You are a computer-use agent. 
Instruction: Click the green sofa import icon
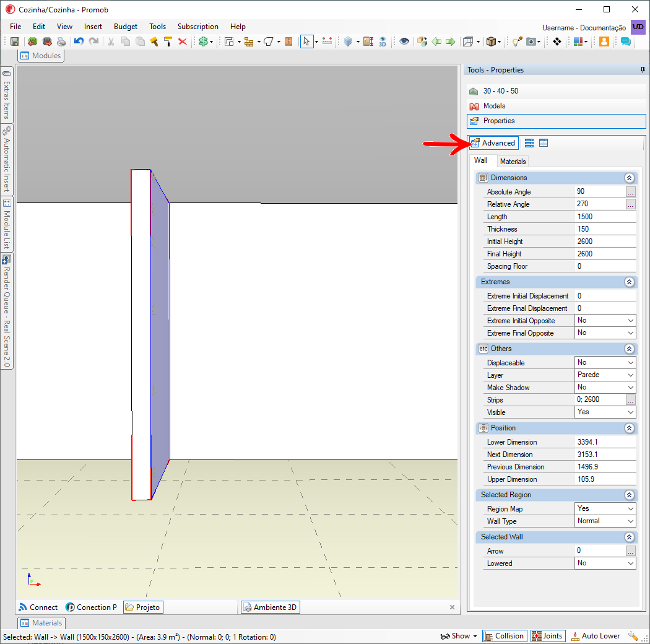click(32, 41)
